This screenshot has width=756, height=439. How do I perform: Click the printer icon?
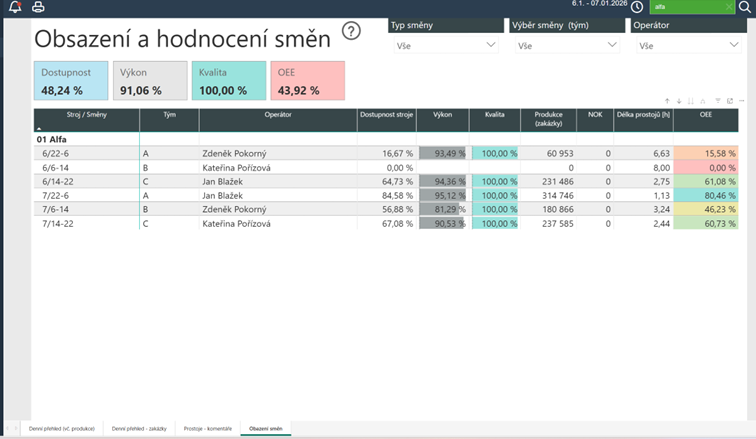coord(38,7)
